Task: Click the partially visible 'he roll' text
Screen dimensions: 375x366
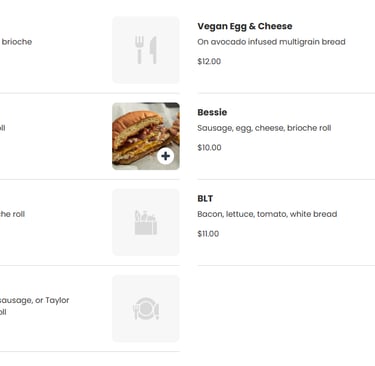Action: pyautogui.click(x=12, y=214)
